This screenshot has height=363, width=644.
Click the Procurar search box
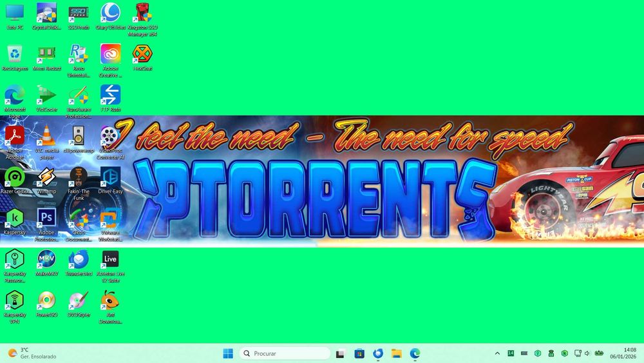pyautogui.click(x=285, y=353)
